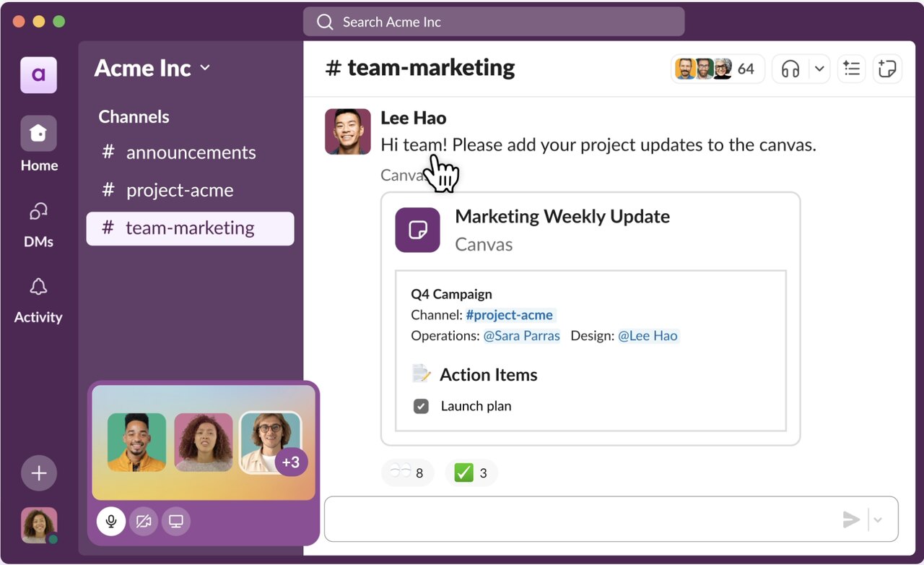
Task: Click the Search Acme Inc field
Action: tap(494, 22)
